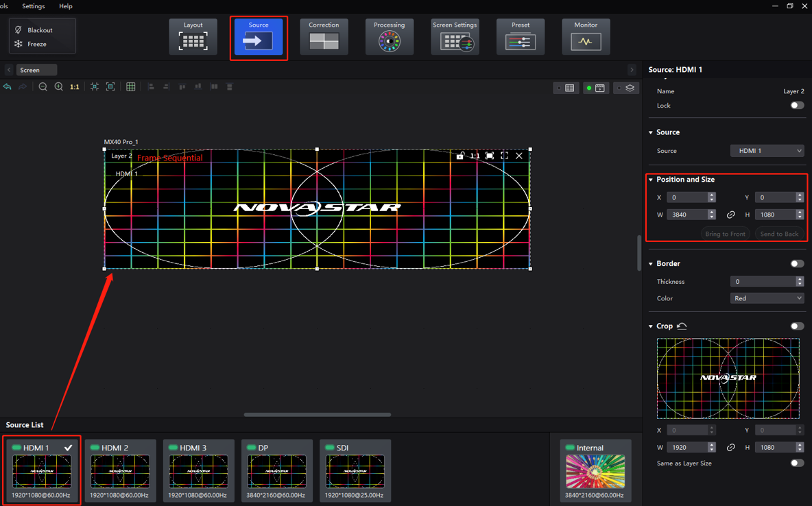Close Layer 2 with the X icon
Viewport: 812px width, 506px height.
[x=519, y=156]
